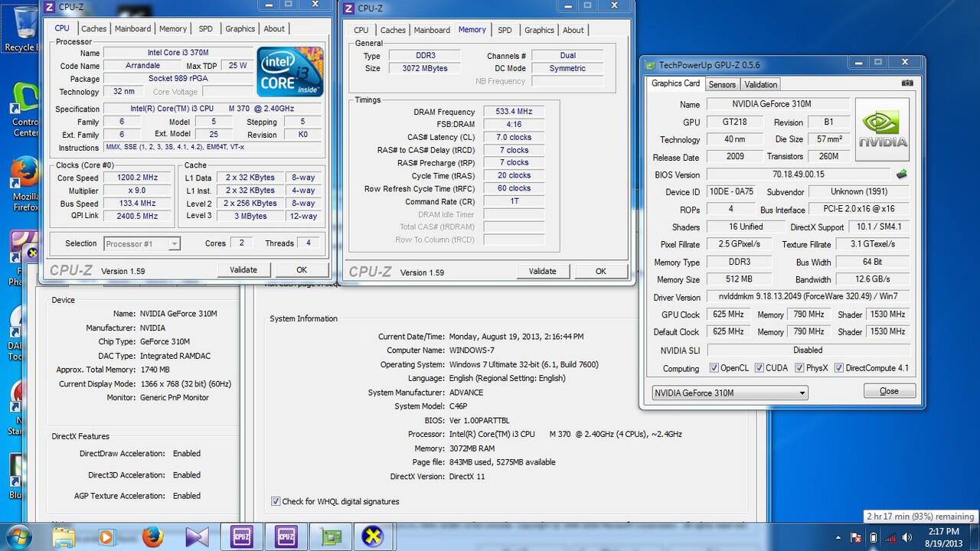Launch Windows Media Player from taskbar
This screenshot has width=980, height=551.
pos(106,536)
